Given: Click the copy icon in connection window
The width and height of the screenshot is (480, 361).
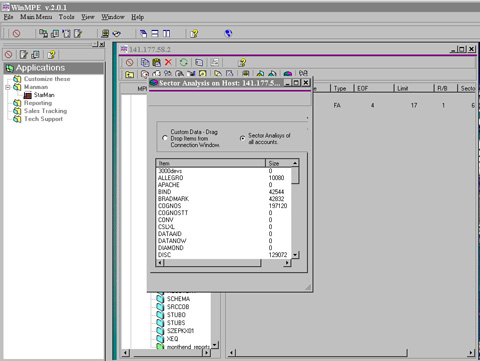Looking at the screenshot, I should [x=145, y=62].
